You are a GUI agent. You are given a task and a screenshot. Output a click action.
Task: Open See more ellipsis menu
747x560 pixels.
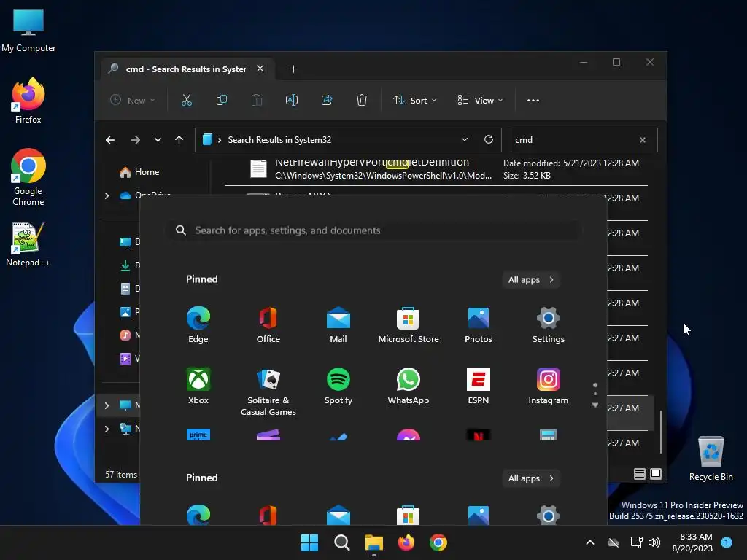point(533,101)
